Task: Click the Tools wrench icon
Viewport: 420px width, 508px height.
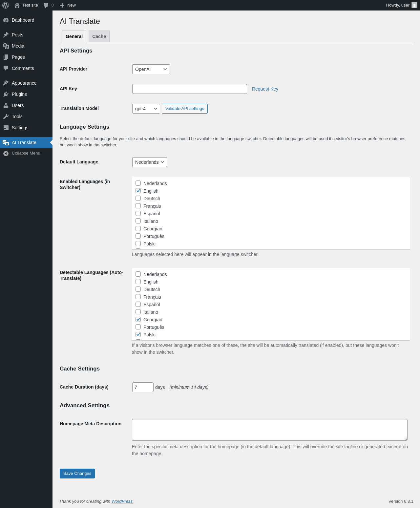Action: click(x=6, y=116)
